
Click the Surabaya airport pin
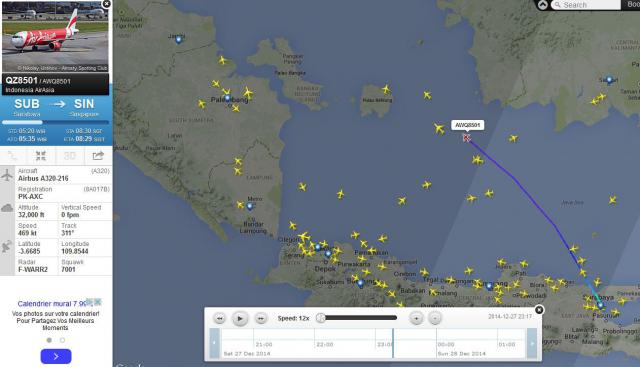point(600,305)
